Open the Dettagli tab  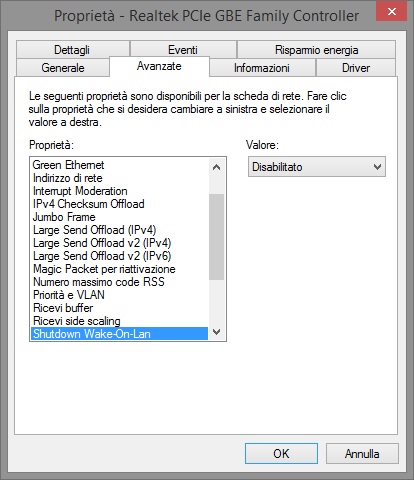73,50
